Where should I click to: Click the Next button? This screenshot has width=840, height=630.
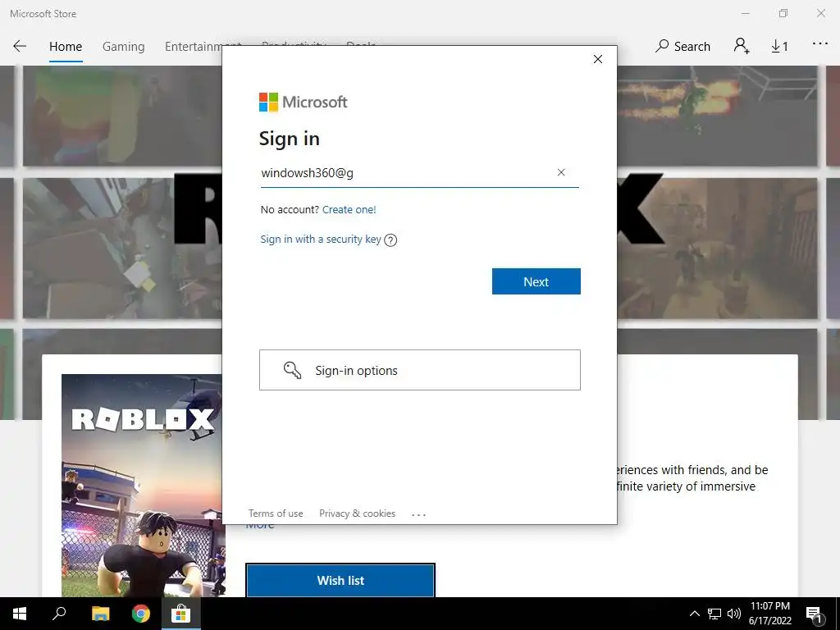(x=536, y=281)
